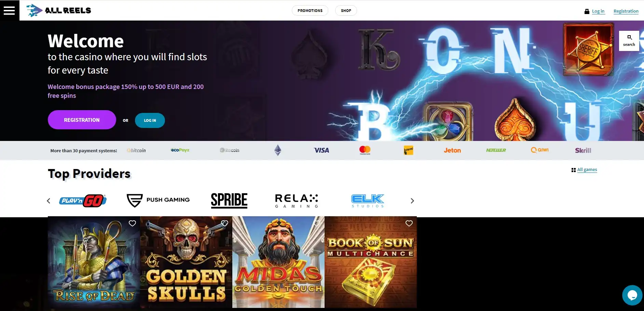Select the Push Gaming provider logo
Screen dimensions: 644x311
point(158,200)
